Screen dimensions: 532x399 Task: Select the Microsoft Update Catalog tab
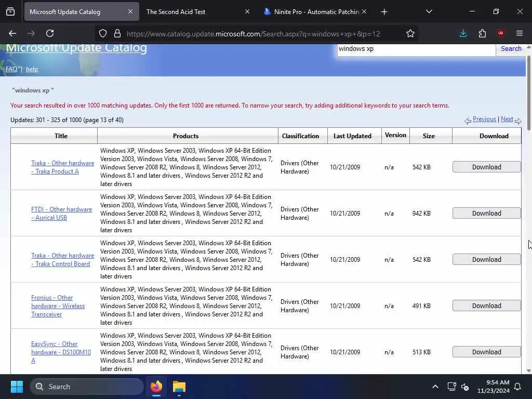click(82, 11)
